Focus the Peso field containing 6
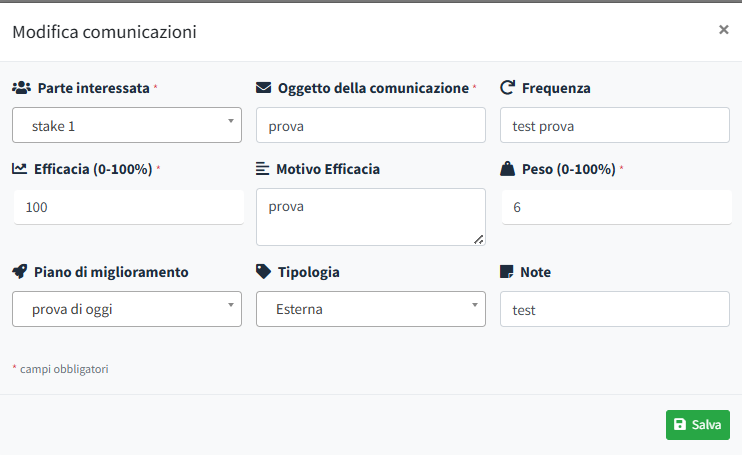 tap(614, 207)
